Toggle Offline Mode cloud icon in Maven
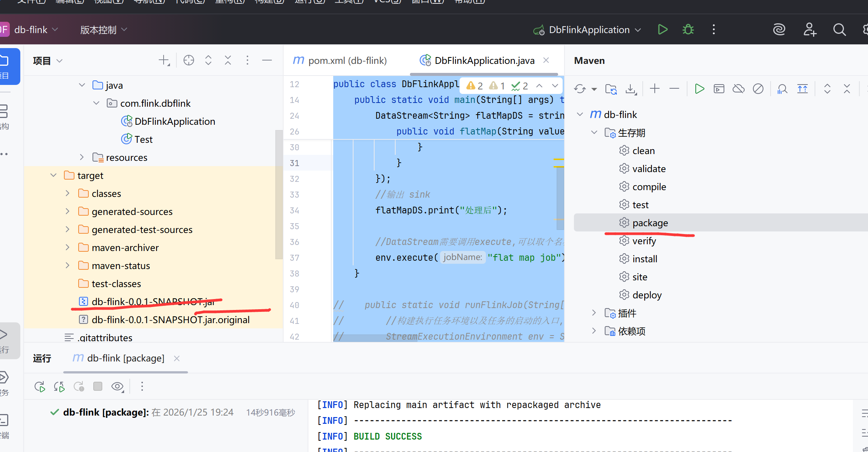This screenshot has height=452, width=868. click(739, 89)
